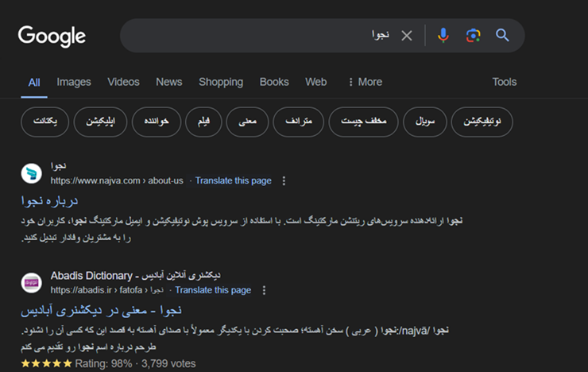Select the مترادف suggestion chip
Viewport: 588px width, 372px height.
click(299, 122)
